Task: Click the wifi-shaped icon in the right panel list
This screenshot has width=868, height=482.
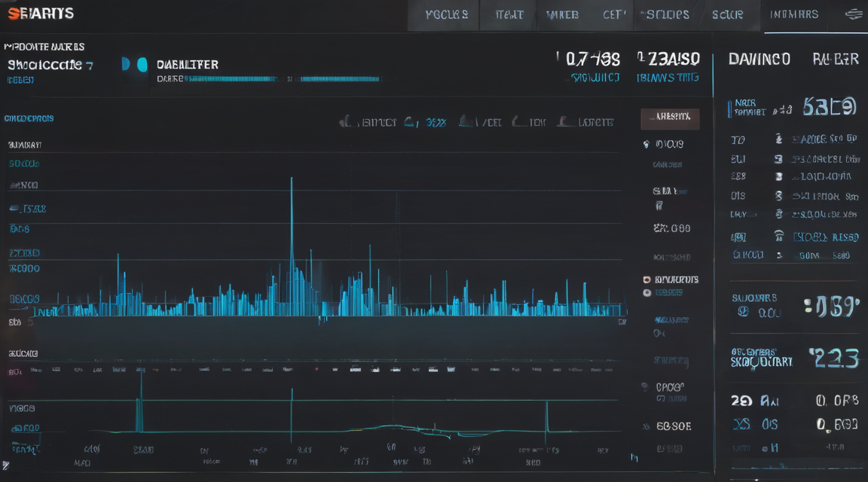Action: point(779,236)
